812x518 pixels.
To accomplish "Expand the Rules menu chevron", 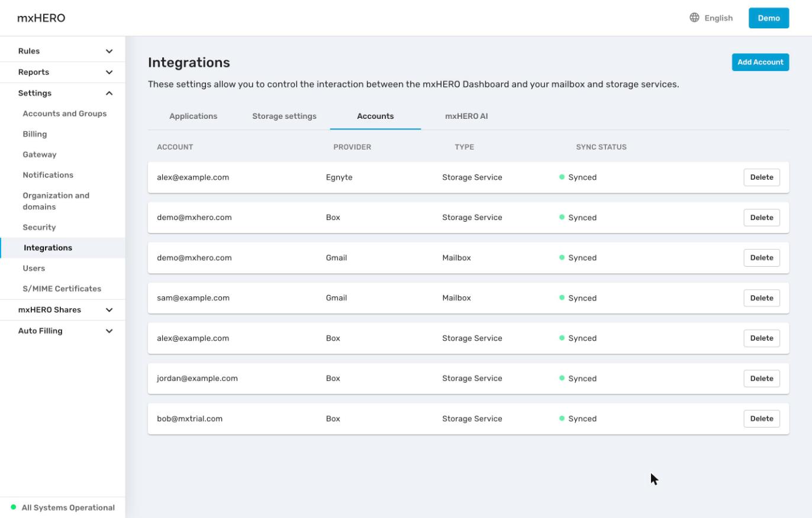I will coord(109,51).
